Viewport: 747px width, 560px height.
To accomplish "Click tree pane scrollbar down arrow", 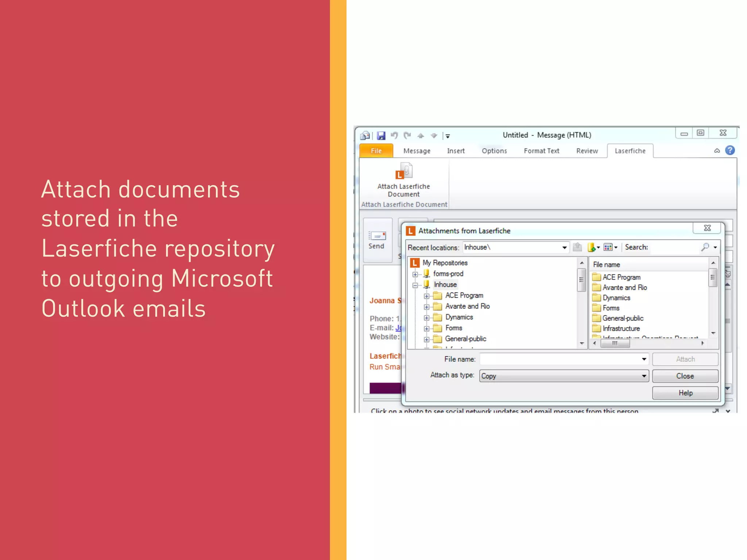I will (x=582, y=343).
